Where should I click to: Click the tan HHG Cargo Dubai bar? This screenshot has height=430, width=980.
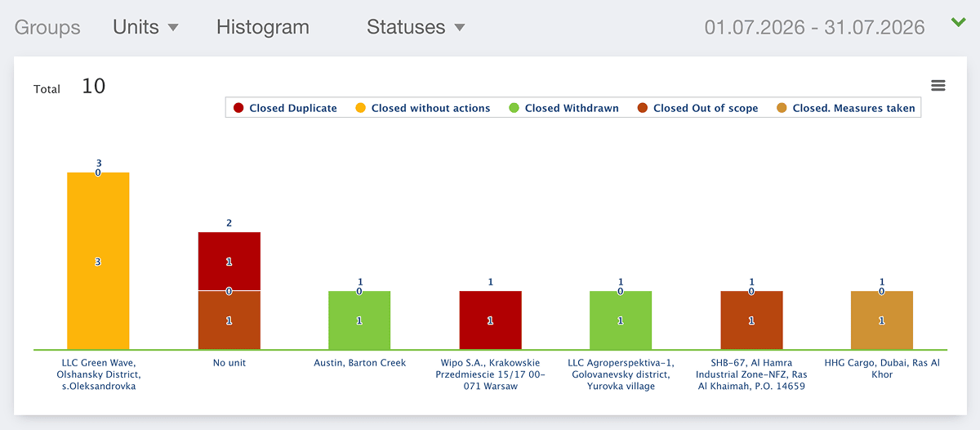882,320
